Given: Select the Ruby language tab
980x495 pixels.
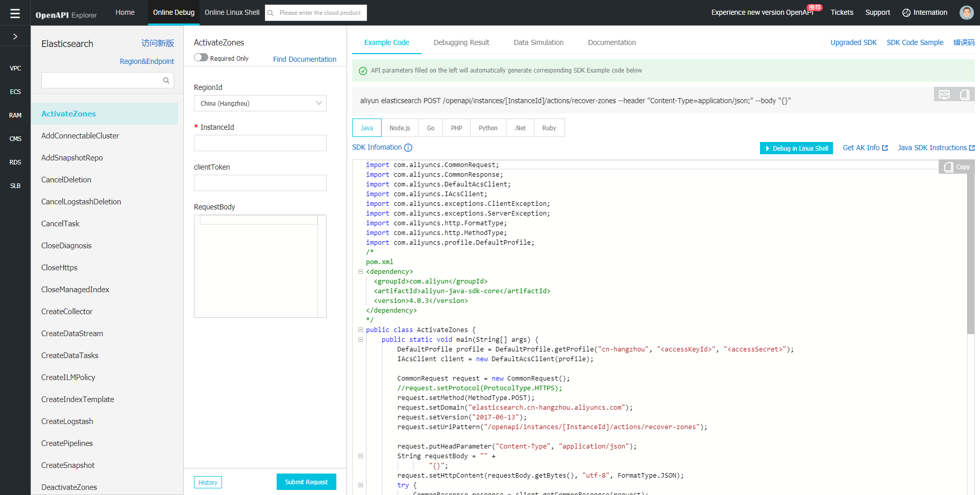Looking at the screenshot, I should [x=549, y=128].
